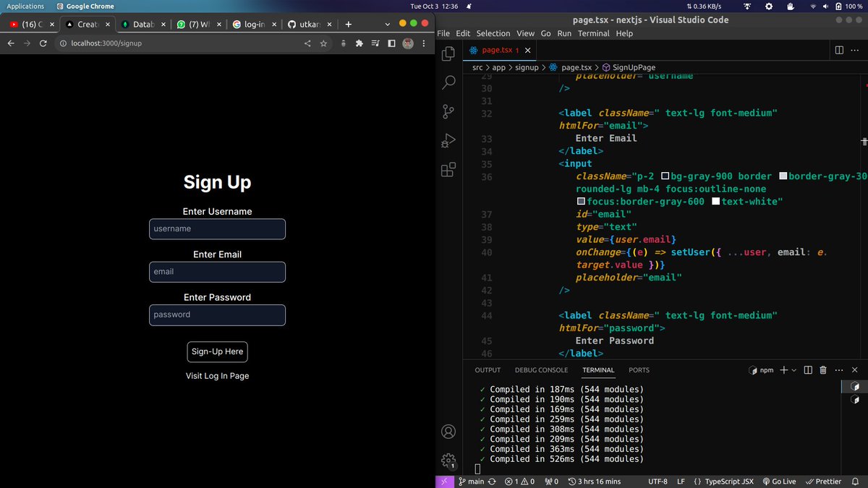Share this page from Chrome address bar
This screenshot has height=488, width=868.
(307, 43)
